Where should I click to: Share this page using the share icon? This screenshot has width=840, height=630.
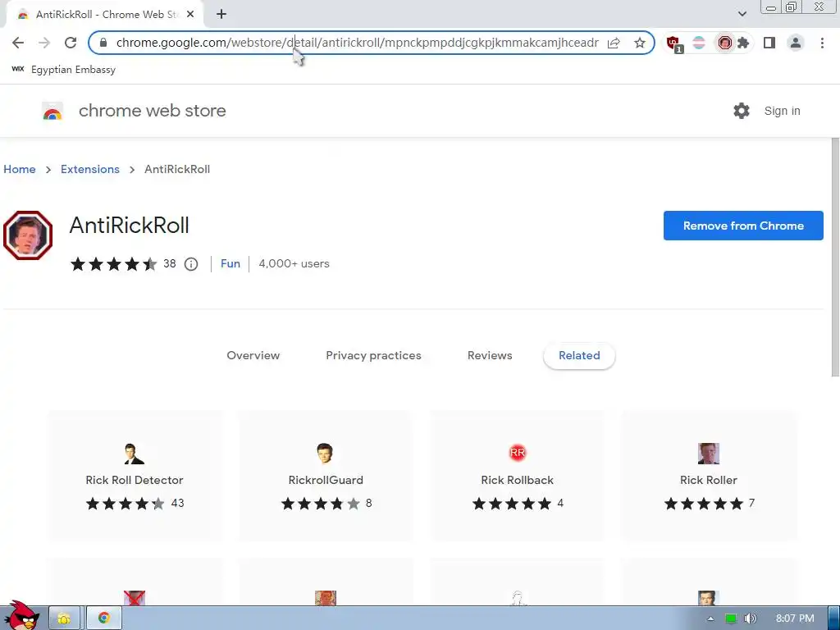click(614, 43)
